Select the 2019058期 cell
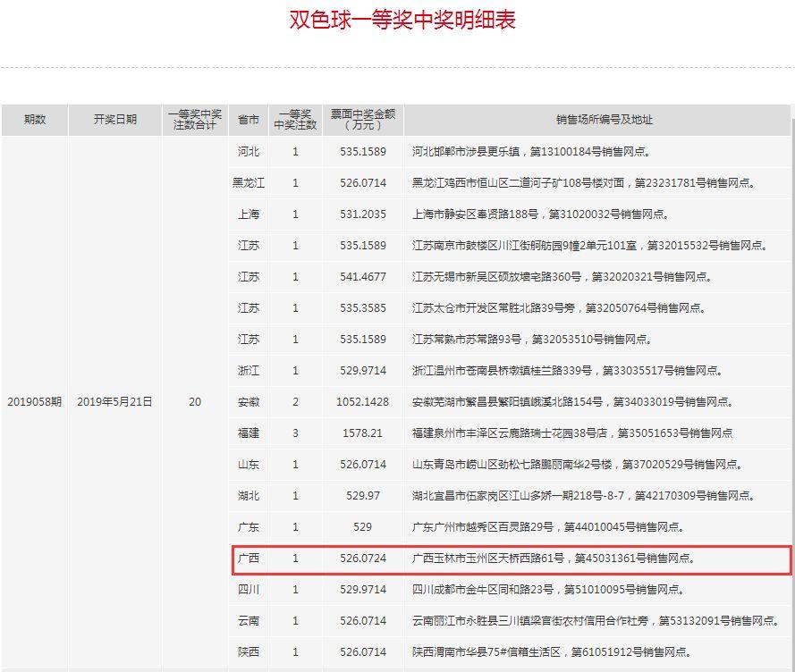Viewport: 795px width, 672px height. click(x=35, y=402)
